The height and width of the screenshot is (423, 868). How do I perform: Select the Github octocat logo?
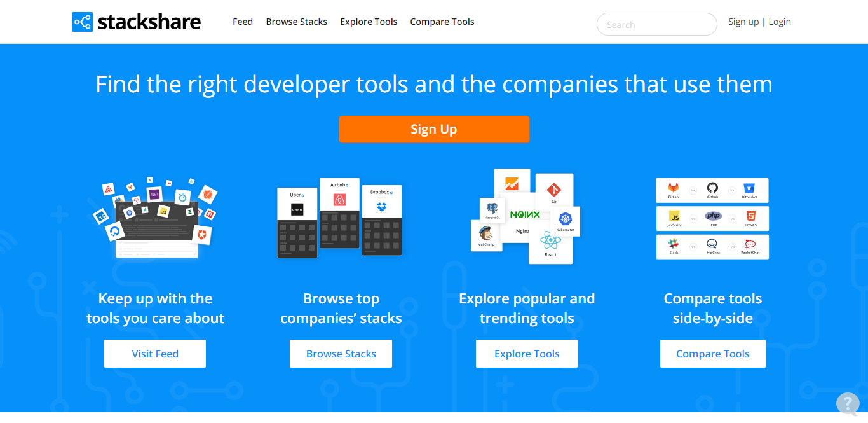712,188
